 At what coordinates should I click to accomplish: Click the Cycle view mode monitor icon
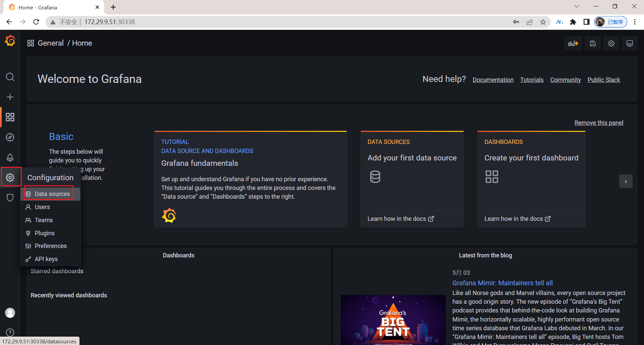point(630,43)
